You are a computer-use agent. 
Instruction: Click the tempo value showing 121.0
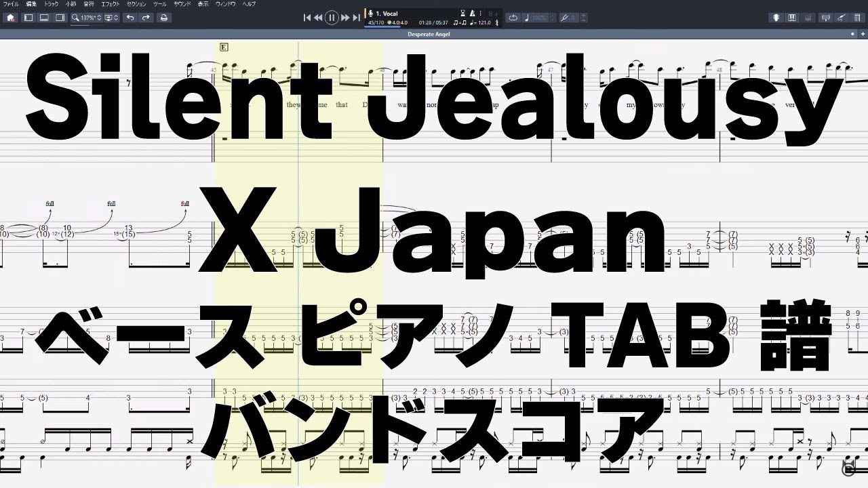click(x=483, y=22)
